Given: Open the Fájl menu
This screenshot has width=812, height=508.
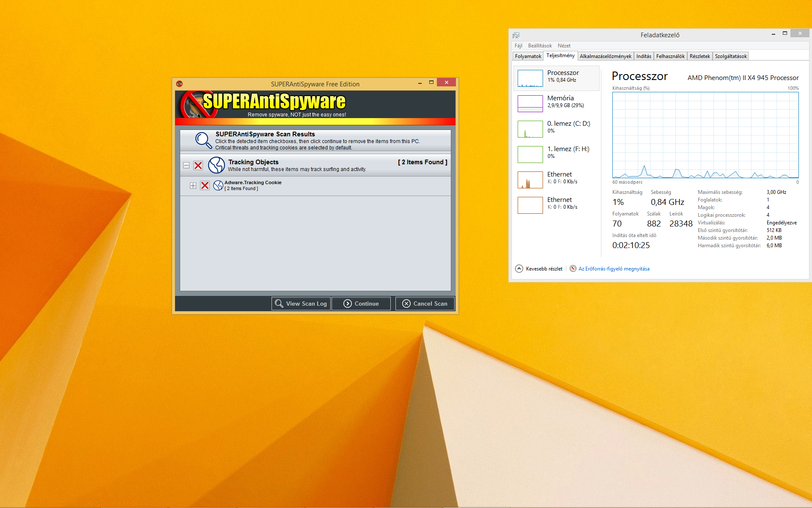Looking at the screenshot, I should (x=518, y=46).
